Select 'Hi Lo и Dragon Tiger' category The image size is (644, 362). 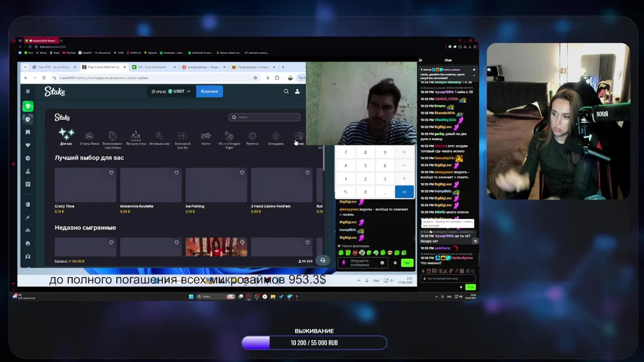[x=229, y=140]
